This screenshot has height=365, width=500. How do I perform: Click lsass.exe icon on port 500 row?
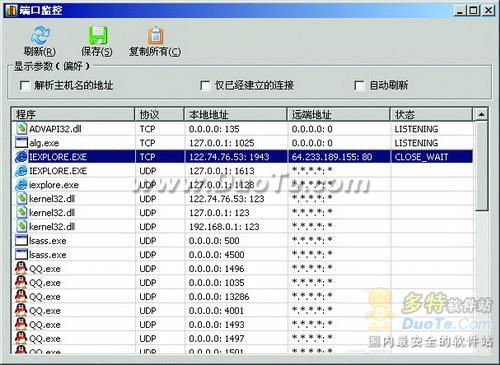tap(21, 240)
